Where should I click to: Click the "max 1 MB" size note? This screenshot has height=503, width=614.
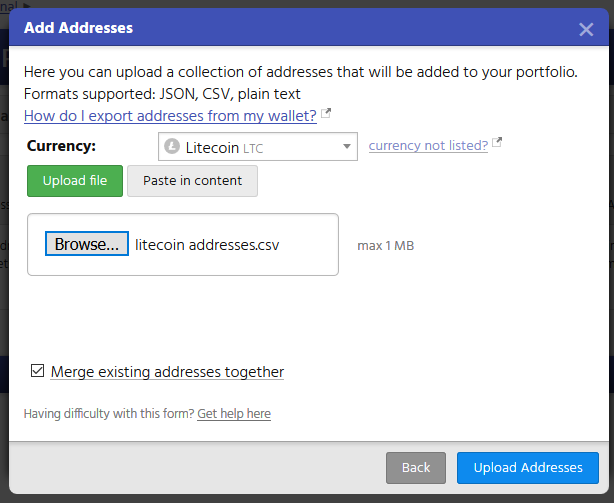coord(386,245)
